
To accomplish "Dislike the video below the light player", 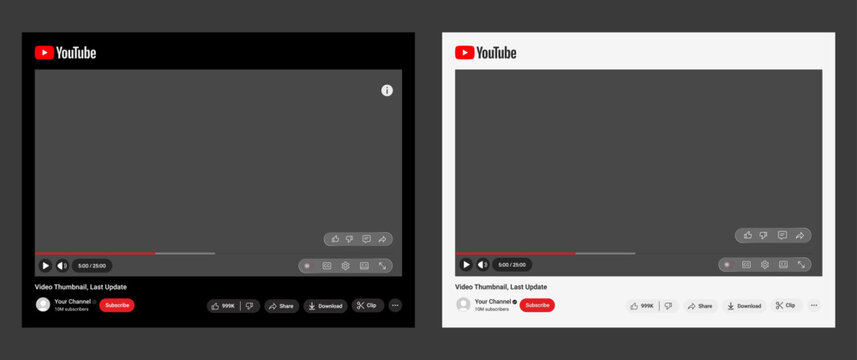I will [668, 306].
